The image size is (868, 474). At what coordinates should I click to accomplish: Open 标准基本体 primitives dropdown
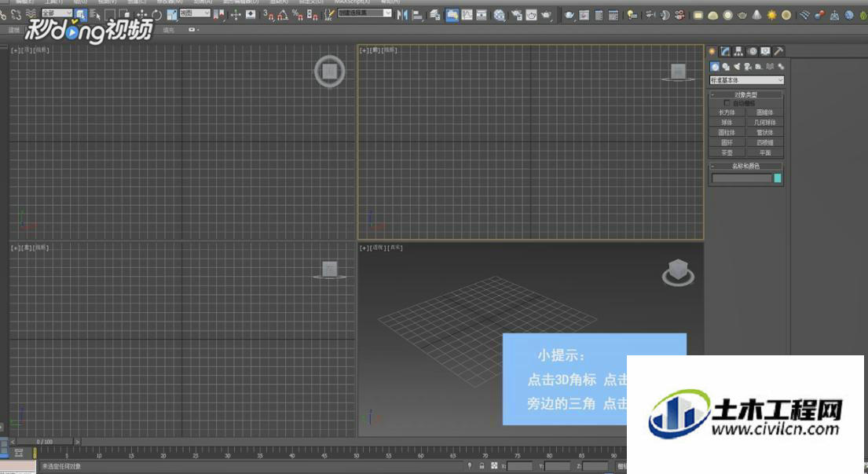click(747, 80)
